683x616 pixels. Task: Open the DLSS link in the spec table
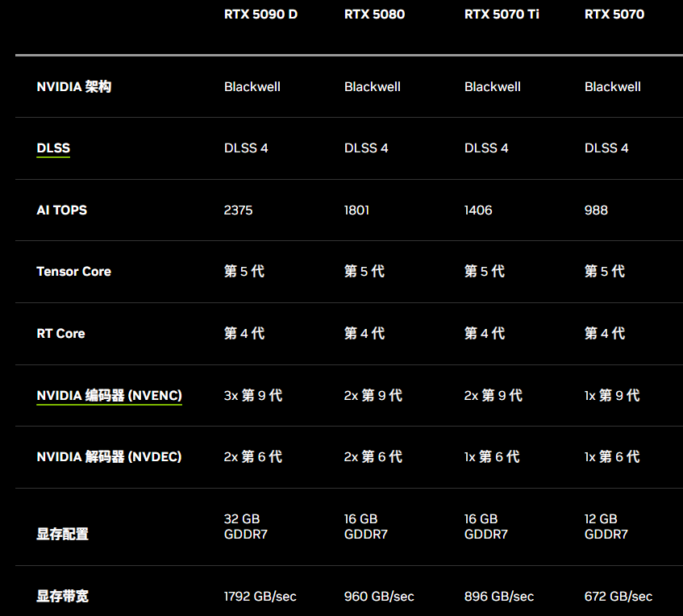[53, 148]
